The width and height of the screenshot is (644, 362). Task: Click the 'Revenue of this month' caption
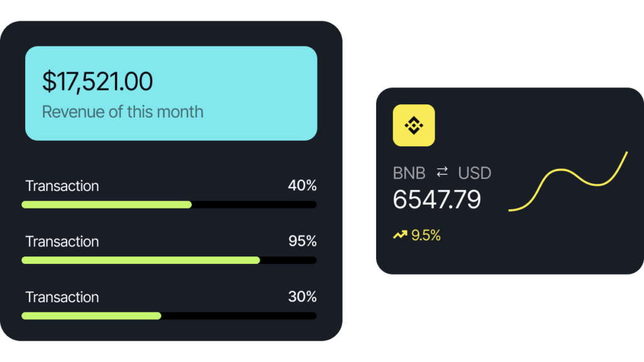click(x=123, y=112)
